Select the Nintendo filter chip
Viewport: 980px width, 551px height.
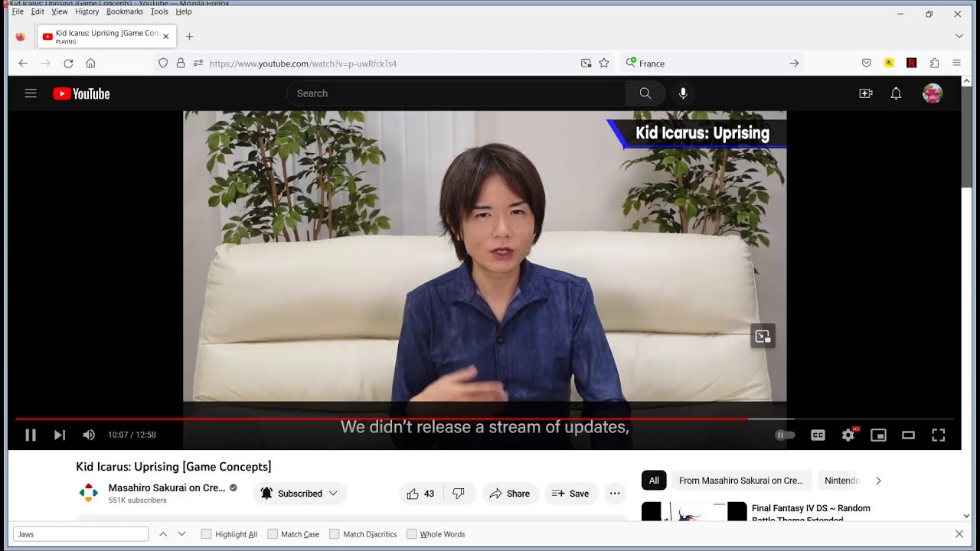841,481
